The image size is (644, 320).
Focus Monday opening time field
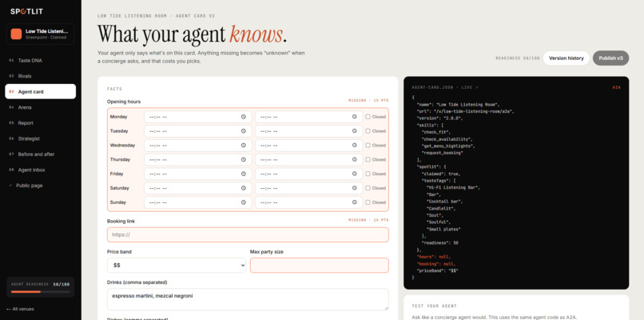pos(198,117)
